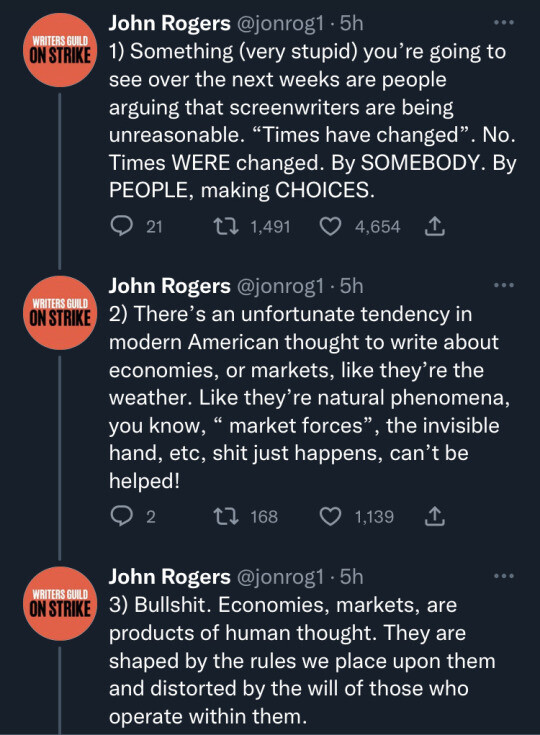
Task: Share the second tweet about market forces
Action: tap(434, 516)
